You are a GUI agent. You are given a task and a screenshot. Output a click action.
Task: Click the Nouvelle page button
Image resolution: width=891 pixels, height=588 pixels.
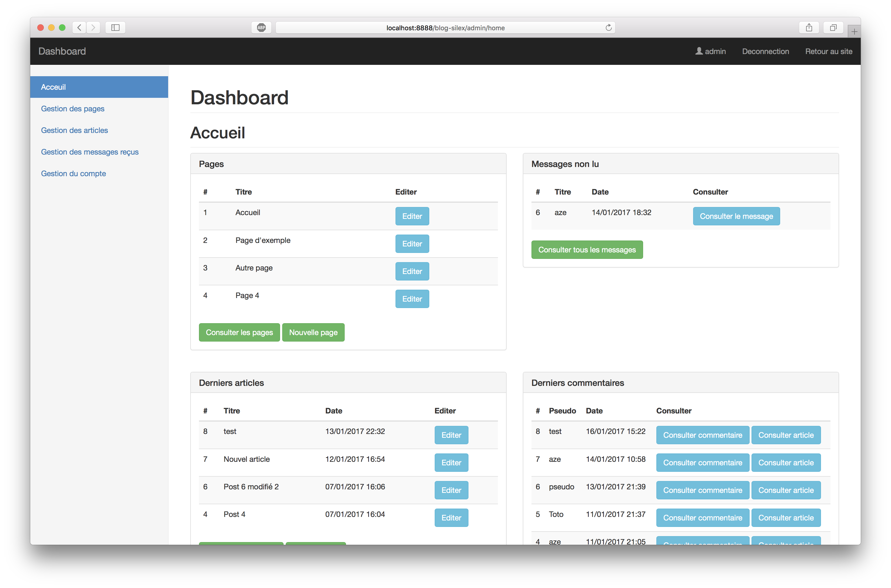[x=313, y=332]
